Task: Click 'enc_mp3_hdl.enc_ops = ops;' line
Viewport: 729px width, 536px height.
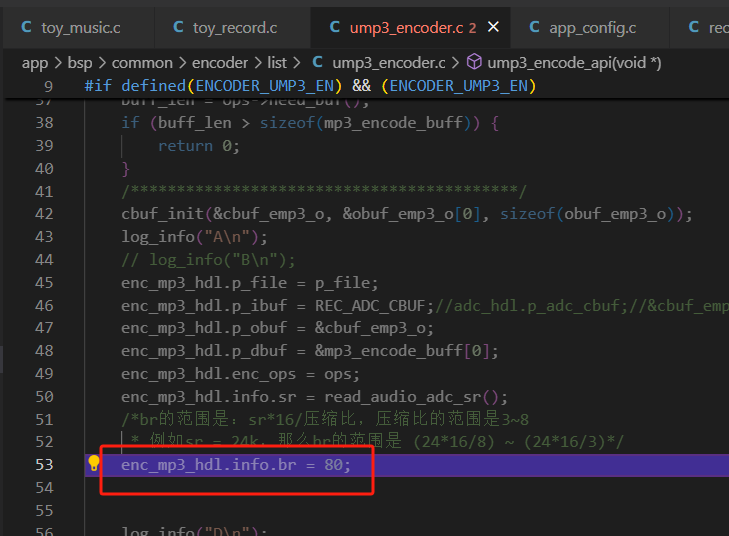Action: click(x=240, y=374)
